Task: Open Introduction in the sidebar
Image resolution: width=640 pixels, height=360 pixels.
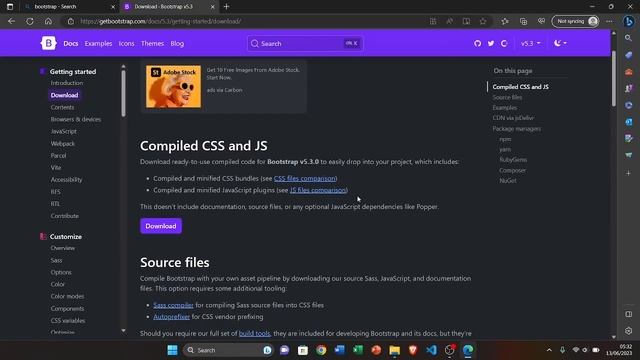Action: [67, 83]
